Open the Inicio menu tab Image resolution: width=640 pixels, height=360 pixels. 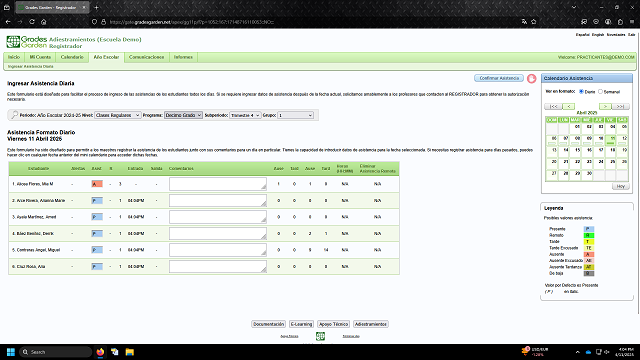14,57
